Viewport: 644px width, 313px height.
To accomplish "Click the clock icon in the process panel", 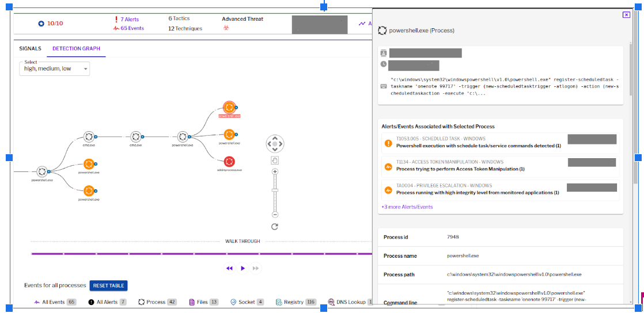I will click(x=384, y=64).
